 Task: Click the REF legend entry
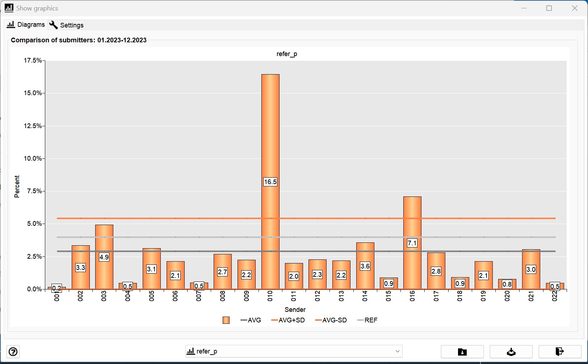367,320
